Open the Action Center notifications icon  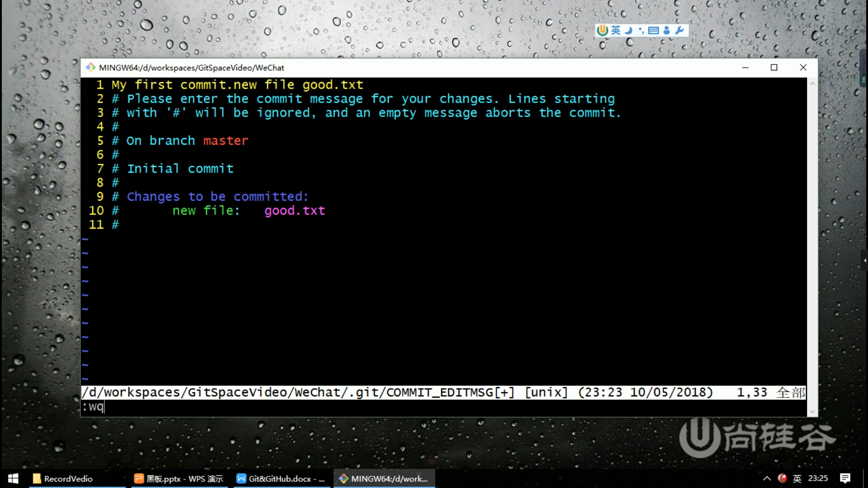click(845, 479)
